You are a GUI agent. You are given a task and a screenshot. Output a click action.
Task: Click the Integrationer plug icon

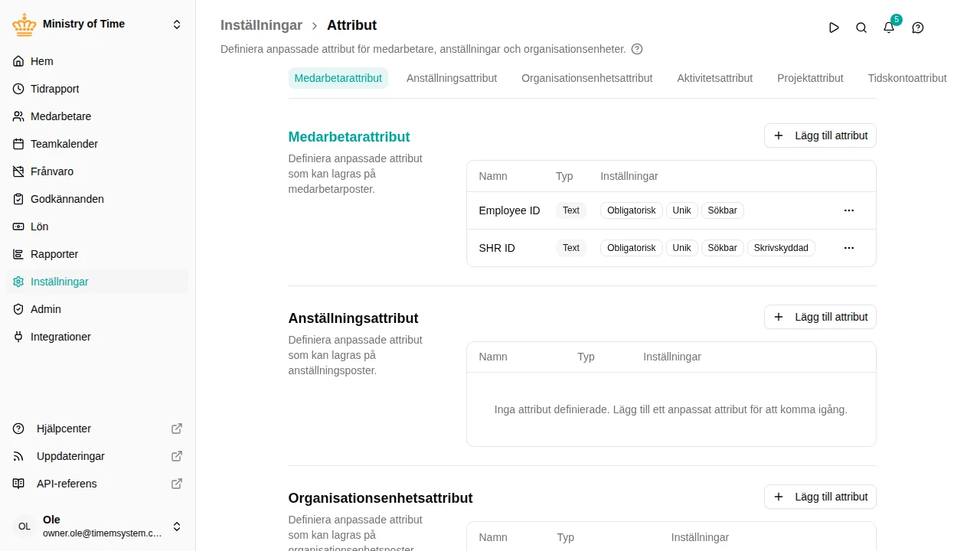[x=18, y=337]
